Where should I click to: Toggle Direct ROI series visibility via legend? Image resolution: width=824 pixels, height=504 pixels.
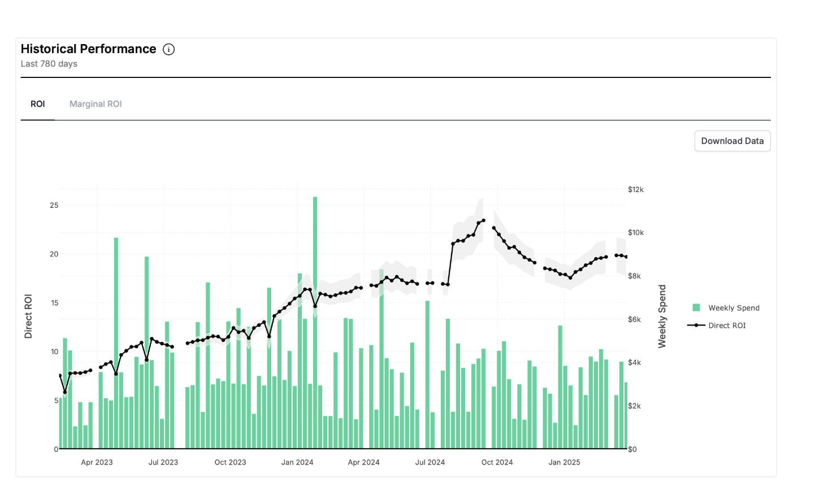click(x=728, y=325)
